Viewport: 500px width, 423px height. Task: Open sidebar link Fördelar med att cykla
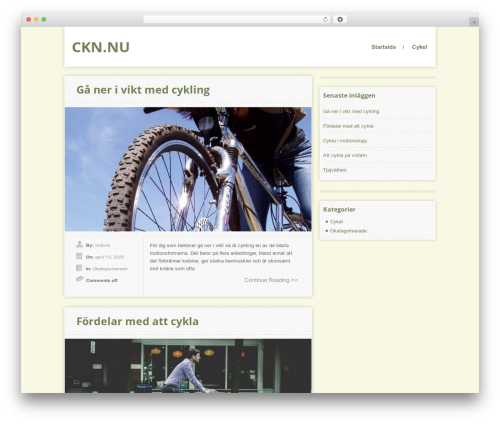tap(348, 126)
